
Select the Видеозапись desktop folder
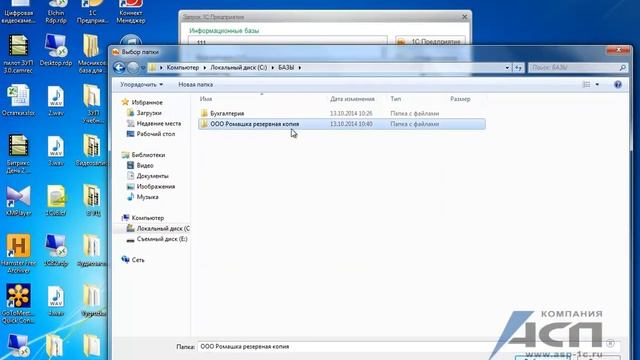(x=92, y=150)
